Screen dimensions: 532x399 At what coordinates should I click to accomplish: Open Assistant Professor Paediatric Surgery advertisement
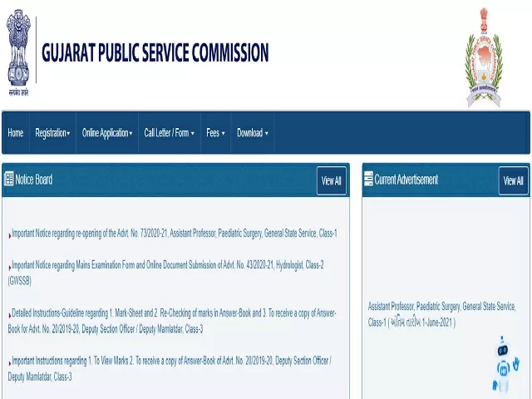pos(441,314)
